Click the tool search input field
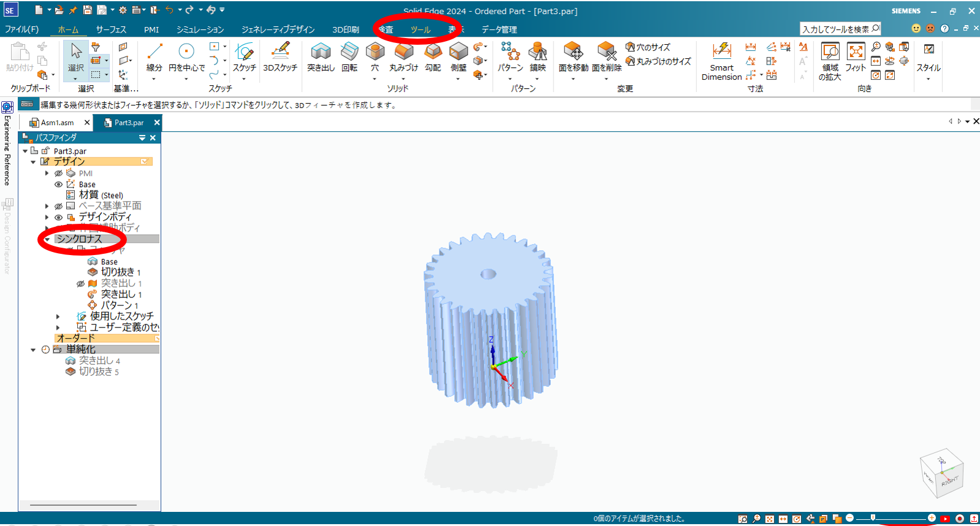The image size is (980, 526). click(835, 29)
